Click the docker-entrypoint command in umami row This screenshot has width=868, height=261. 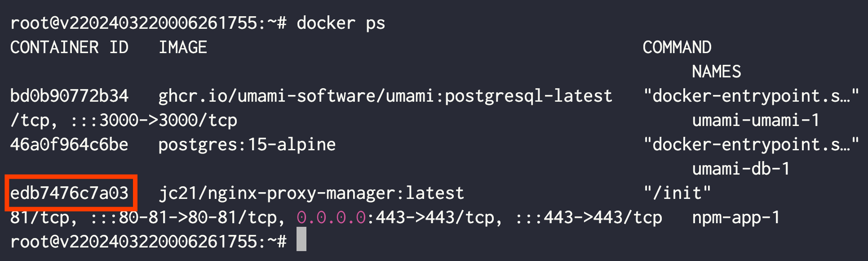[751, 96]
